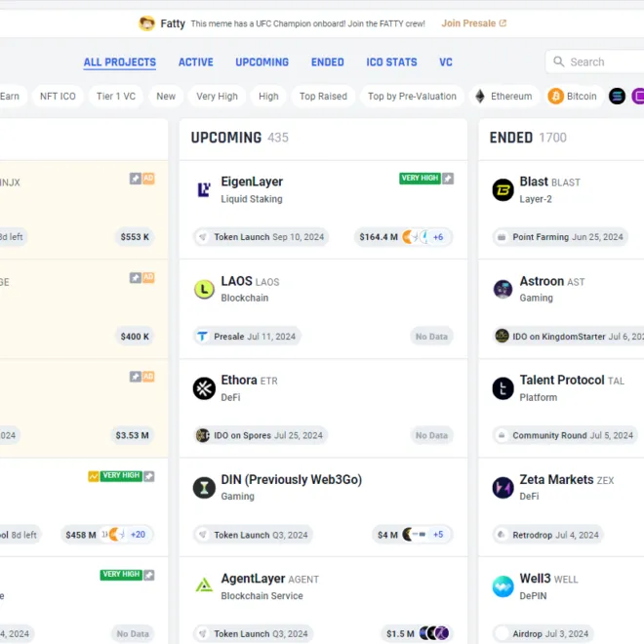The image size is (644, 644).
Task: Open the Astroon project logo
Action: pyautogui.click(x=503, y=289)
